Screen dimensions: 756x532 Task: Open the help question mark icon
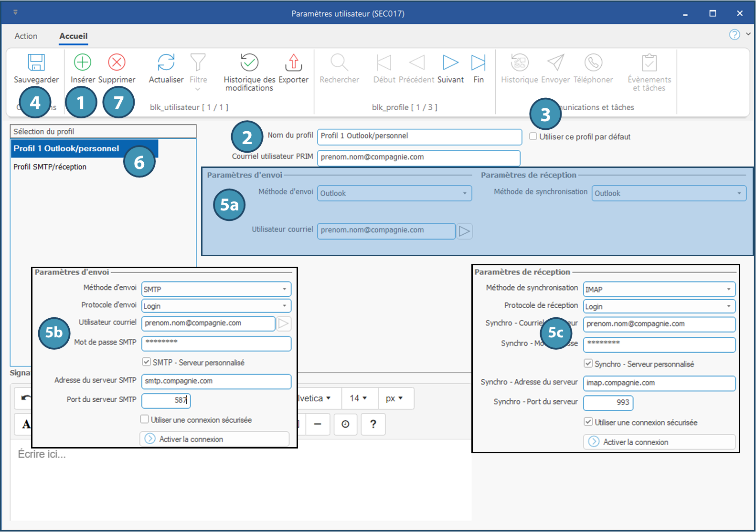point(734,34)
